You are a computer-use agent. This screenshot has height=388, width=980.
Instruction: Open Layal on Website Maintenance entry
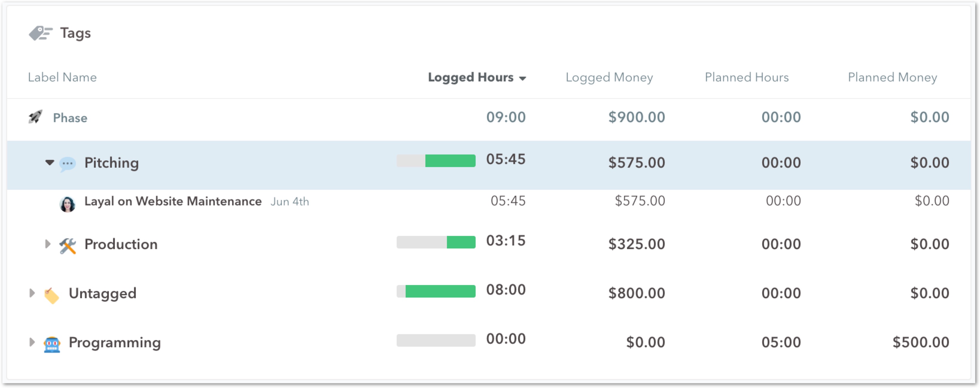pos(173,201)
